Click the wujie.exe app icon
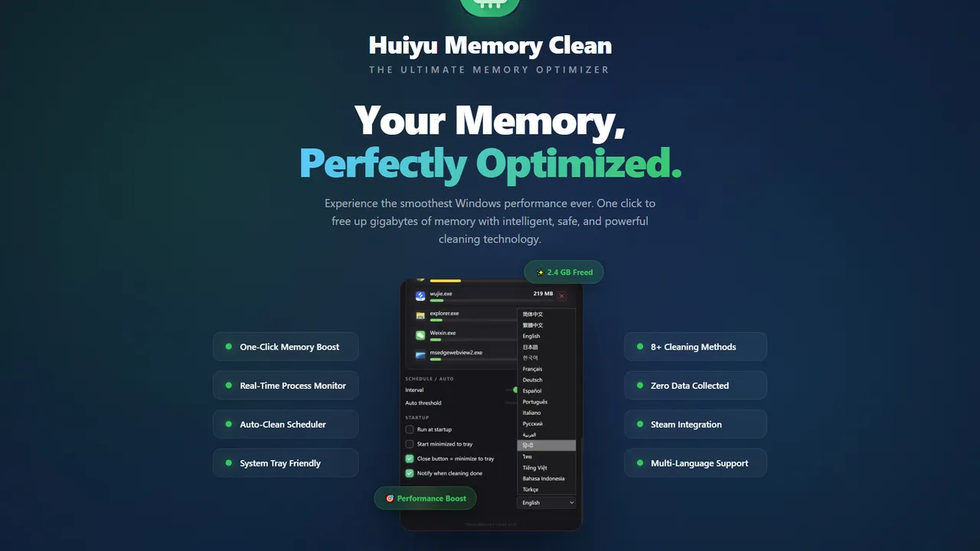This screenshot has width=980, height=551. (x=420, y=295)
